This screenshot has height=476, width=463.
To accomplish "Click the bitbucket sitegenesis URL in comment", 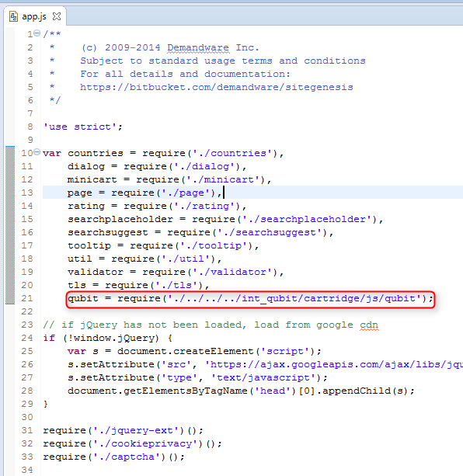I will [217, 88].
